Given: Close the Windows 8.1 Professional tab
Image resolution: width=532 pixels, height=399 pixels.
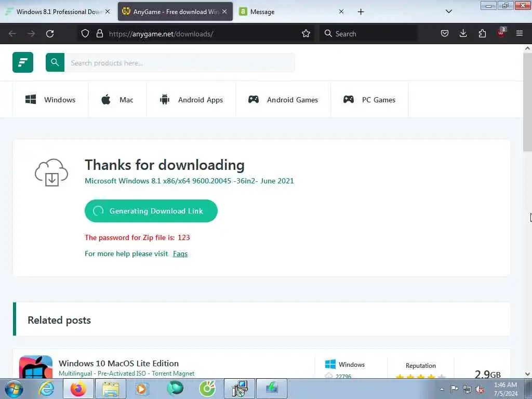Looking at the screenshot, I should 108,11.
